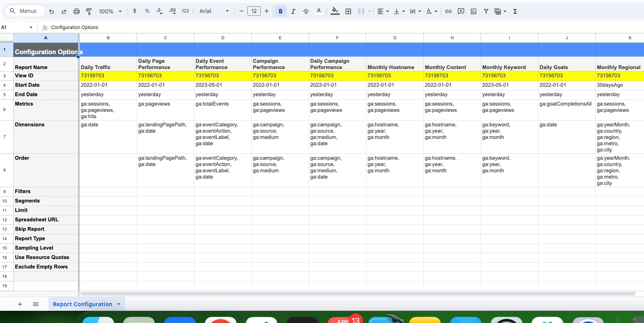Image resolution: width=644 pixels, height=323 pixels.
Task: Select the '30daysAgo' start date cell
Action: tap(620, 85)
